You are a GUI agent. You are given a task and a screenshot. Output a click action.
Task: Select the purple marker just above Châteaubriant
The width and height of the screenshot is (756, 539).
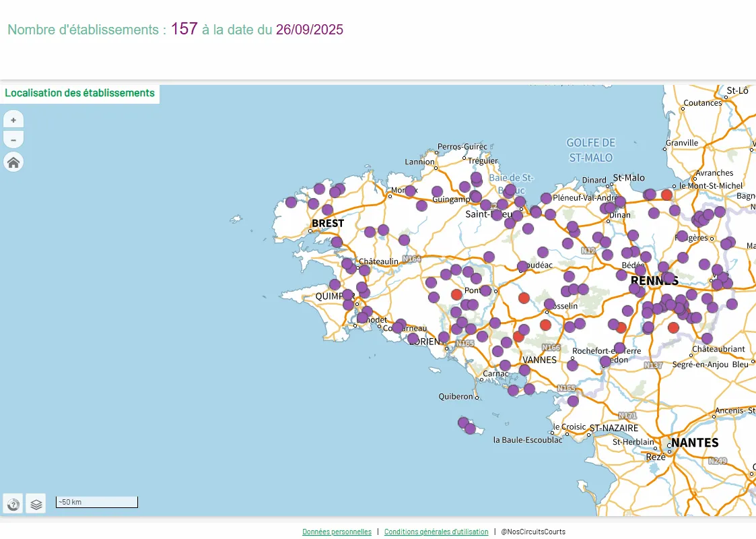point(707,338)
